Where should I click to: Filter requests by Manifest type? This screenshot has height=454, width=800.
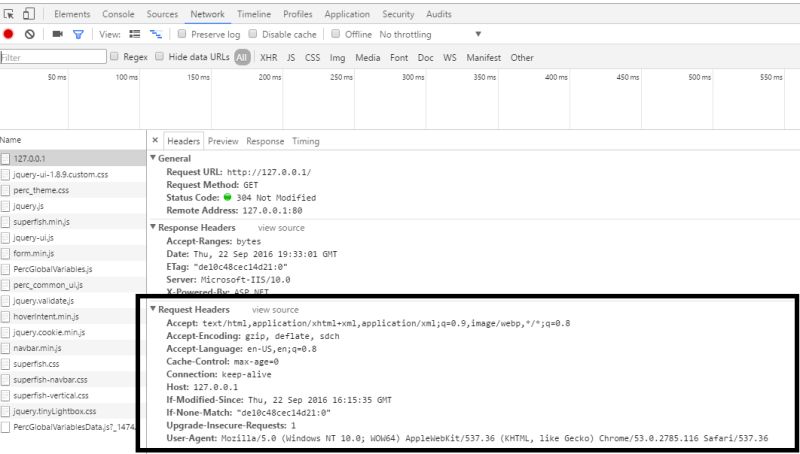tap(483, 58)
